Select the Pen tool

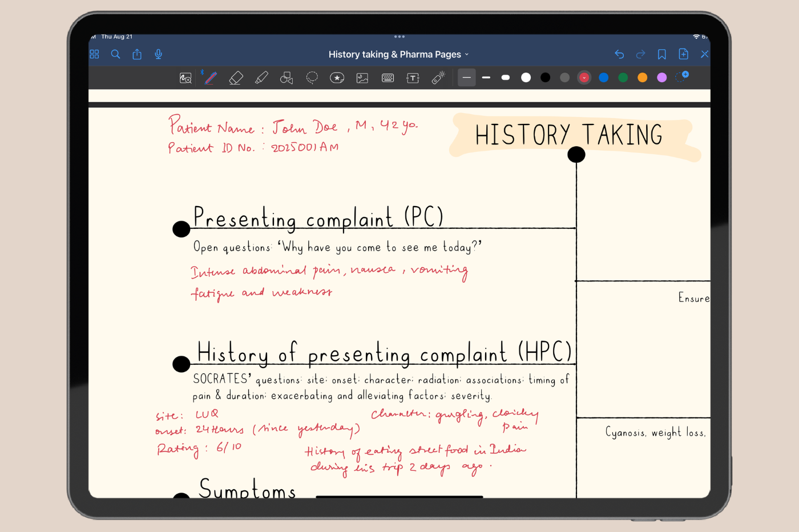click(210, 78)
